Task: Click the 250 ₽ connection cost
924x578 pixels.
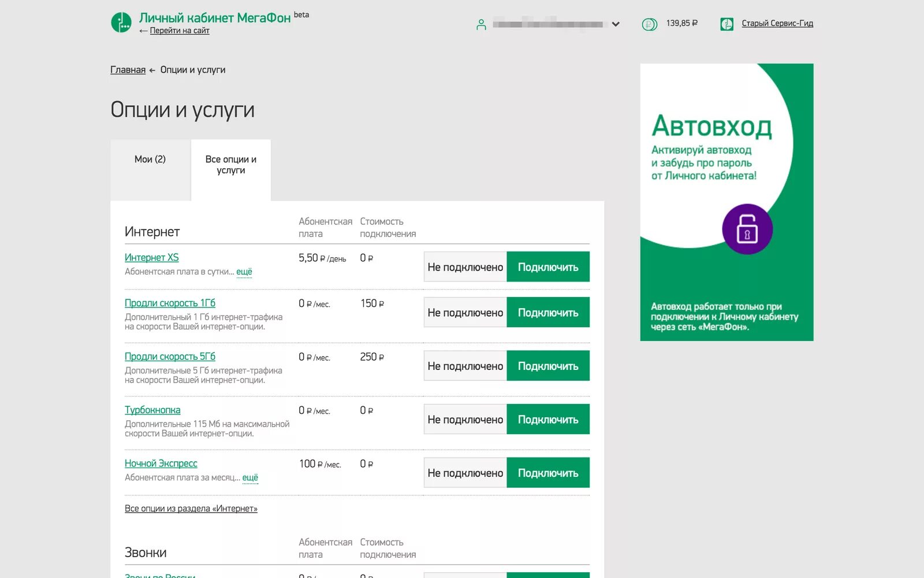Action: coord(372,357)
